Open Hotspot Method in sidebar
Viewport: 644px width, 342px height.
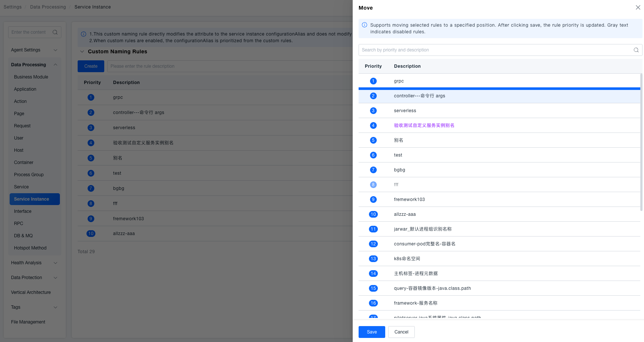coord(30,248)
